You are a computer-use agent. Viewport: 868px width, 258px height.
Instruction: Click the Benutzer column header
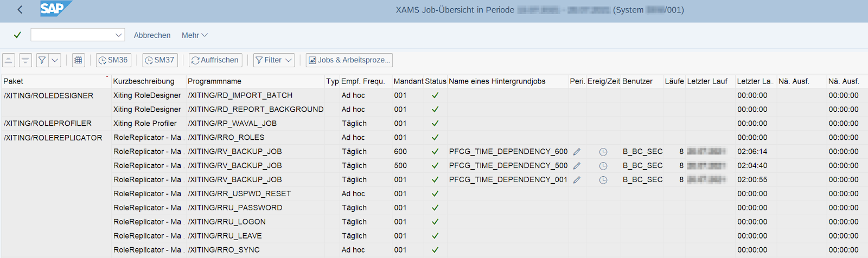tap(642, 81)
